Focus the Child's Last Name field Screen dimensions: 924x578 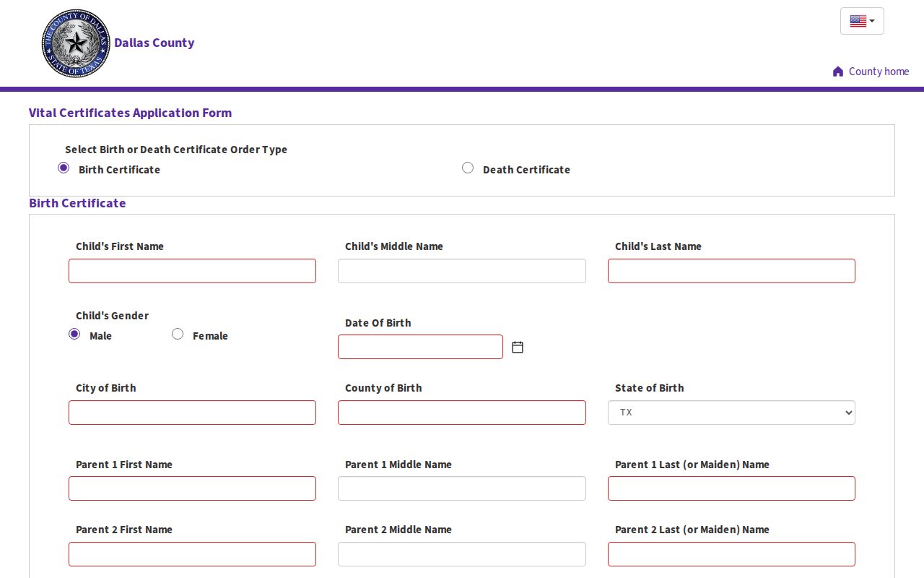731,271
